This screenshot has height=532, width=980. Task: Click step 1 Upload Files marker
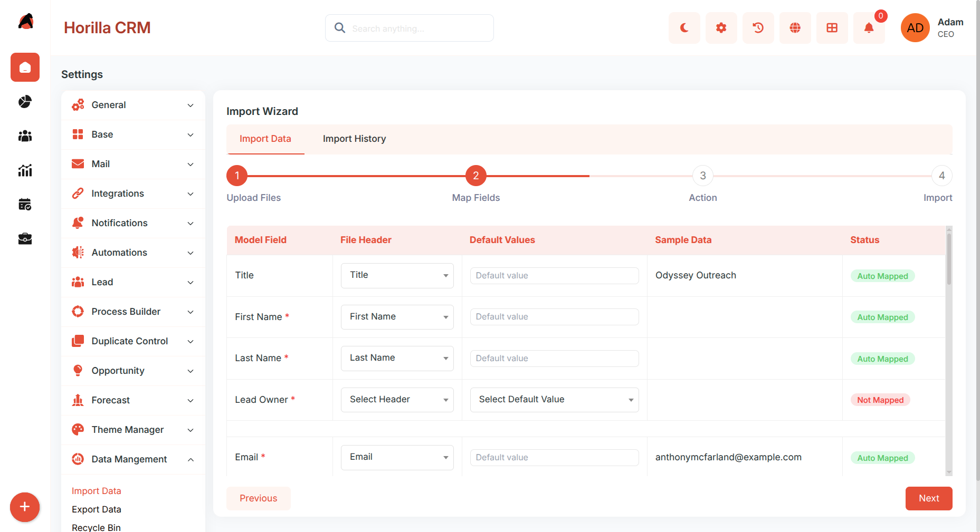click(x=237, y=176)
